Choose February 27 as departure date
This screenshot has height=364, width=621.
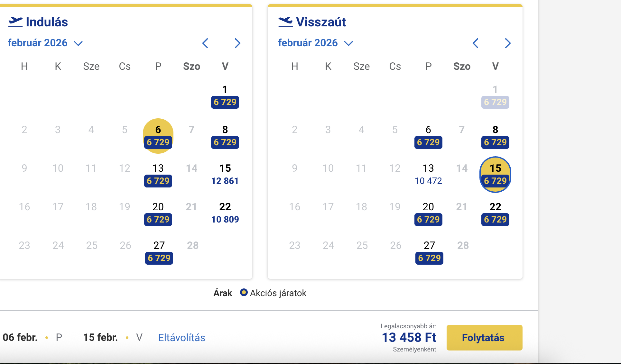pos(159,252)
